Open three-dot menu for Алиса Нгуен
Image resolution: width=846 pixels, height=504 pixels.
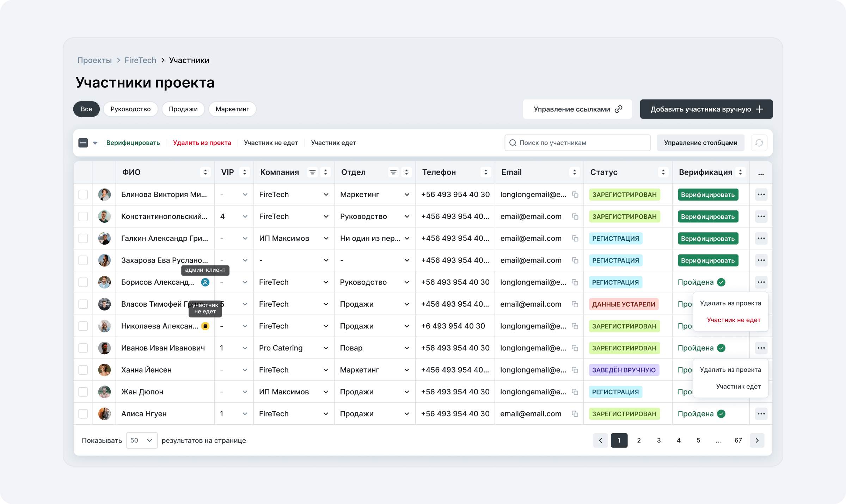pos(761,413)
